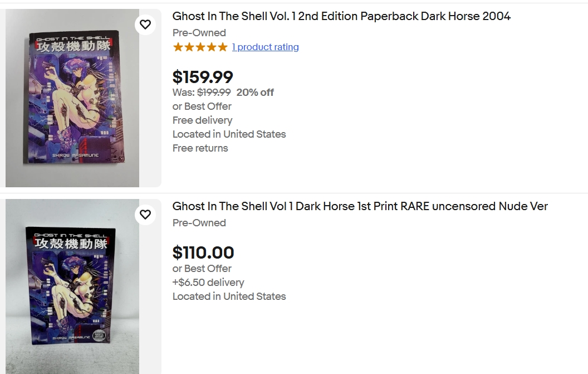Click "Located in United States" under "Free delivery"
The image size is (588, 374).
[229, 134]
